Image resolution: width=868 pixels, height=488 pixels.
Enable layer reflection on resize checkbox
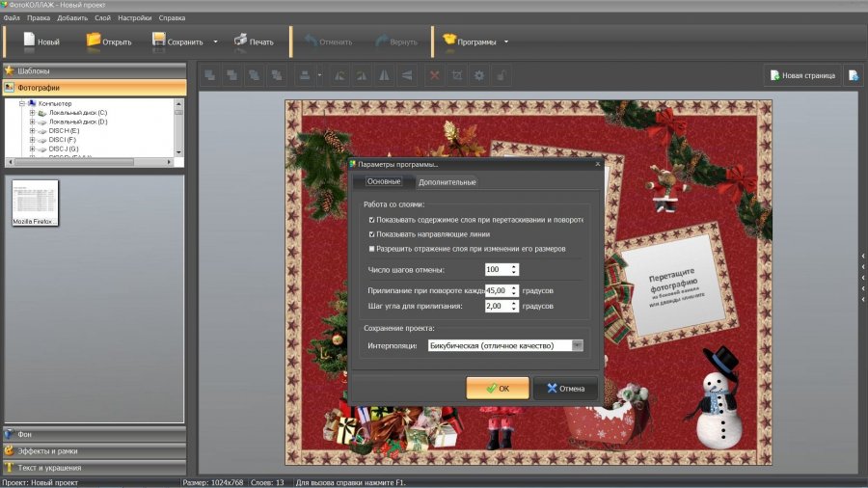372,249
